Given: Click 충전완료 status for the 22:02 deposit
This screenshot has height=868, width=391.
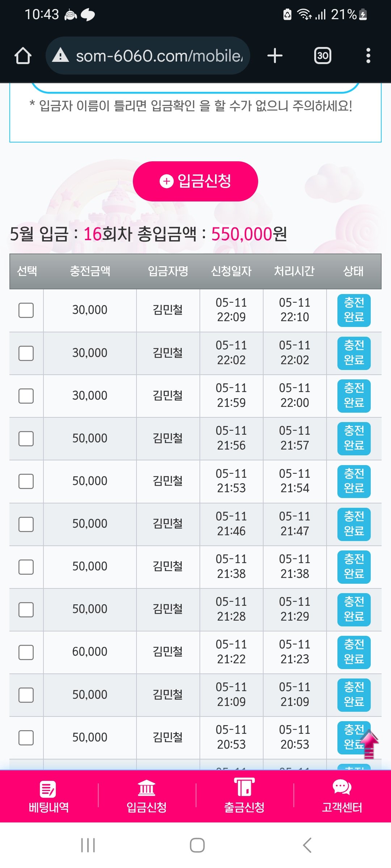Looking at the screenshot, I should point(354,353).
